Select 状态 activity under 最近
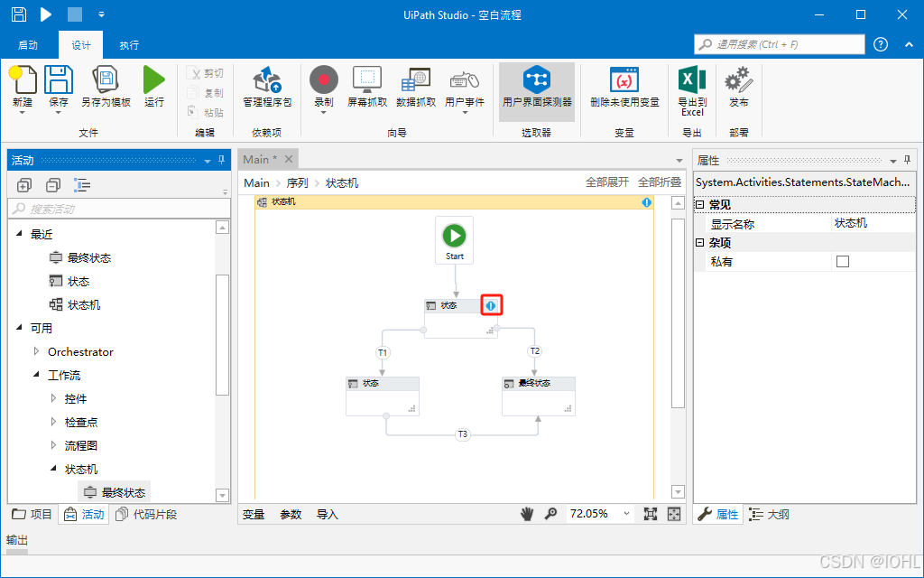Viewport: 924px width, 578px height. (x=69, y=282)
